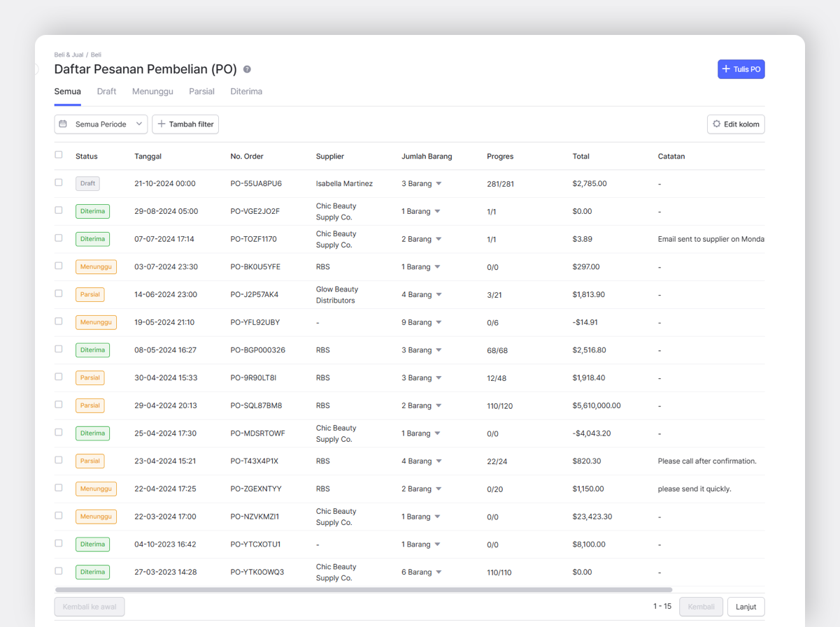Click the Draft status badge for PO-55UA8PU6

(87, 184)
